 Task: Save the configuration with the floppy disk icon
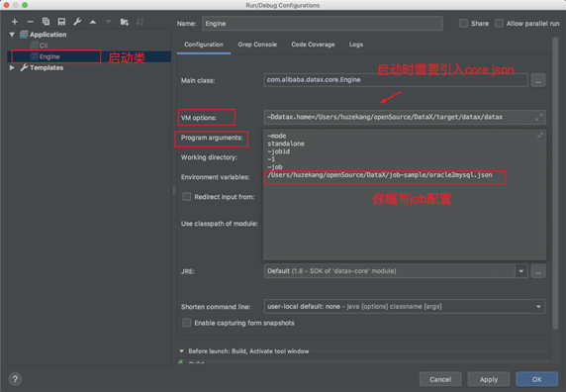[x=61, y=22]
